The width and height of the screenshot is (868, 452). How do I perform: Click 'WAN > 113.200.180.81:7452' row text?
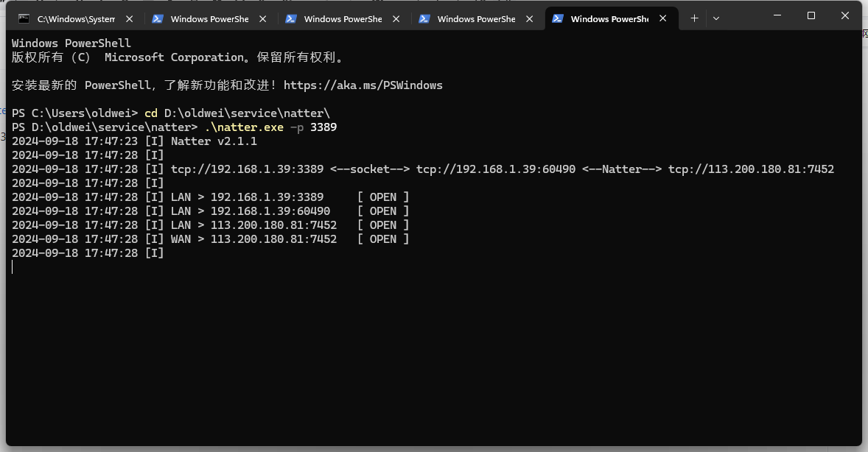254,239
